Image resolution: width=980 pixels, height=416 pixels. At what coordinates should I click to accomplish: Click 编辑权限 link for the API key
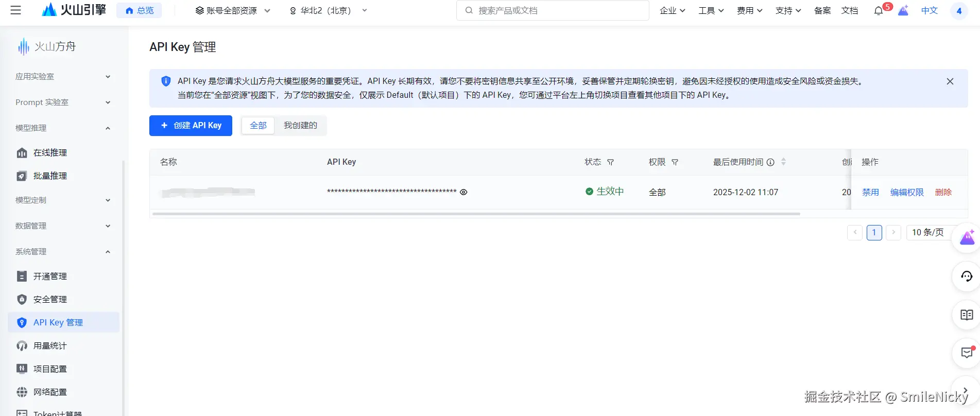click(907, 192)
